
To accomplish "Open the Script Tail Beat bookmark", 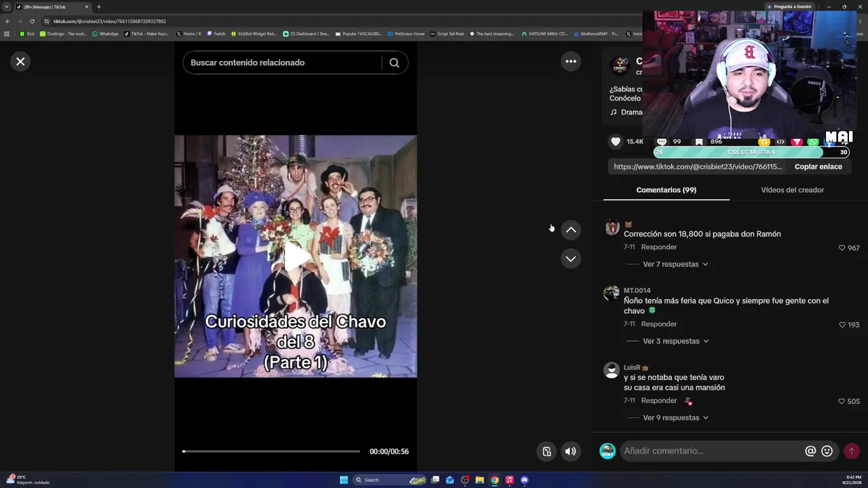I will tap(447, 34).
